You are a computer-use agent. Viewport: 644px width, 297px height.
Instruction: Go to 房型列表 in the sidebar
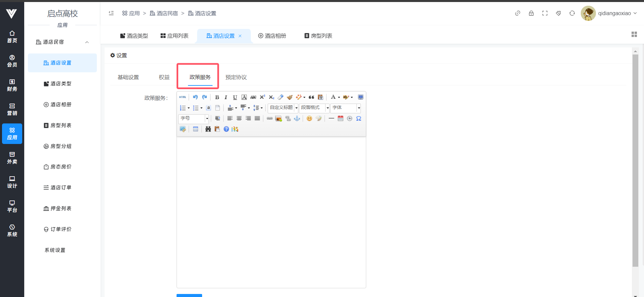click(x=61, y=125)
